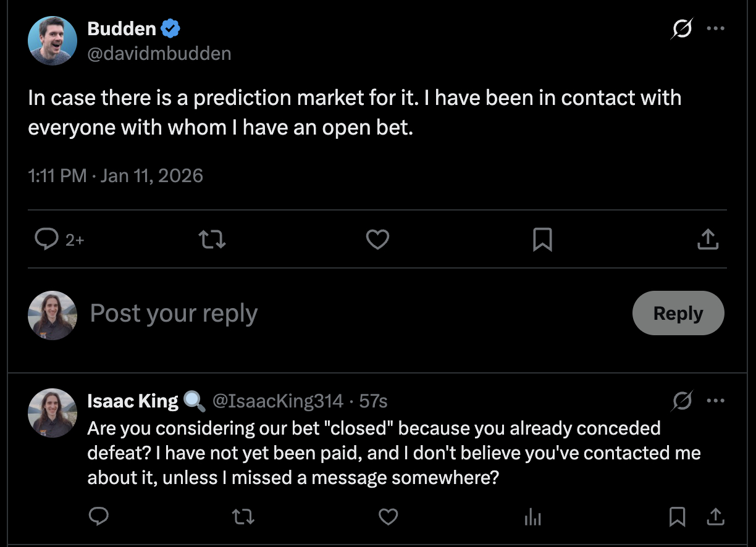Repost Isaac King's reply
Image resolution: width=756 pixels, height=547 pixels.
coord(243,516)
